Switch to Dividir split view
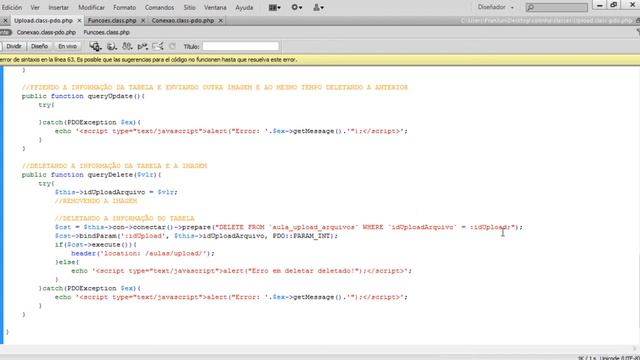 tap(14, 47)
